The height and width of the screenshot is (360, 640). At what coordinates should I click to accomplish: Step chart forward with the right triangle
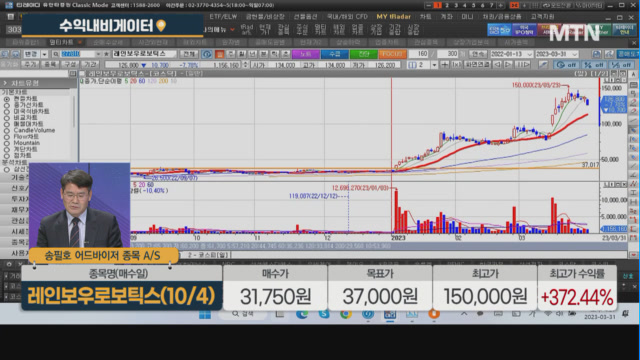point(508,64)
